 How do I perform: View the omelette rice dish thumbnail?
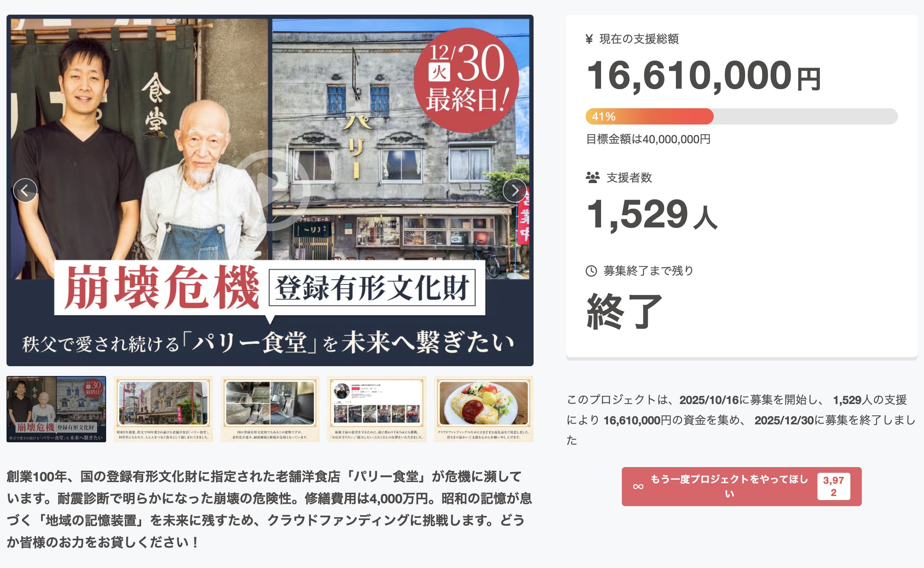point(484,409)
